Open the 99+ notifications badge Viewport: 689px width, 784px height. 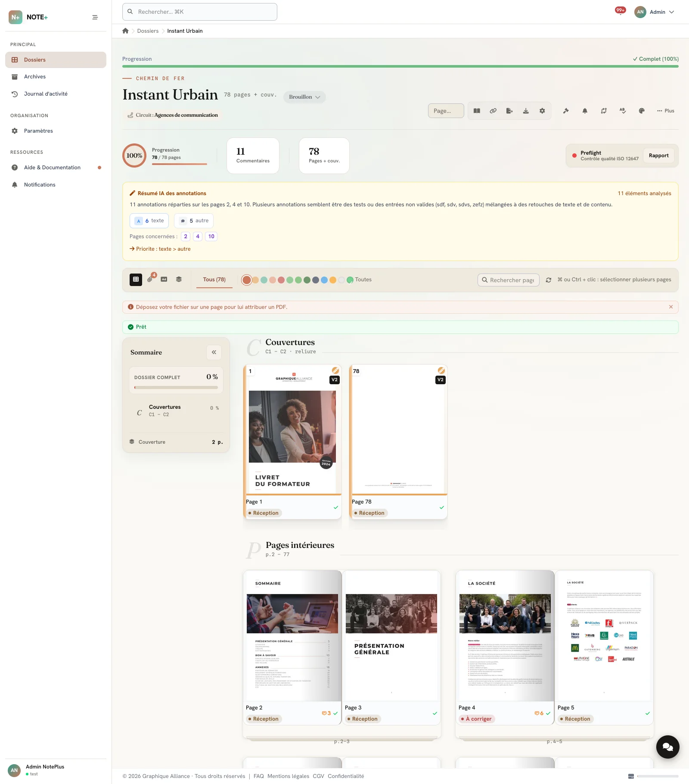(620, 10)
